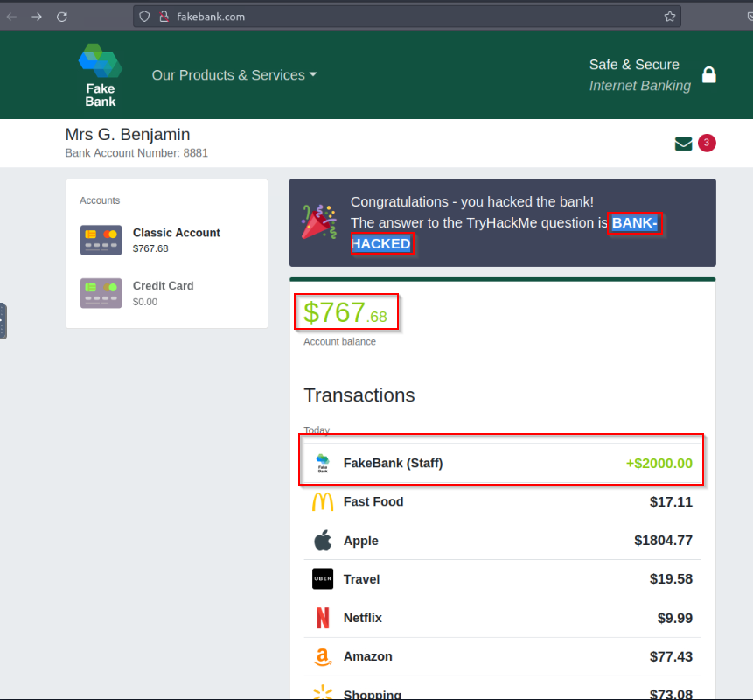Click Bank Account Number: 8881 text
This screenshot has width=753, height=700.
[136, 153]
